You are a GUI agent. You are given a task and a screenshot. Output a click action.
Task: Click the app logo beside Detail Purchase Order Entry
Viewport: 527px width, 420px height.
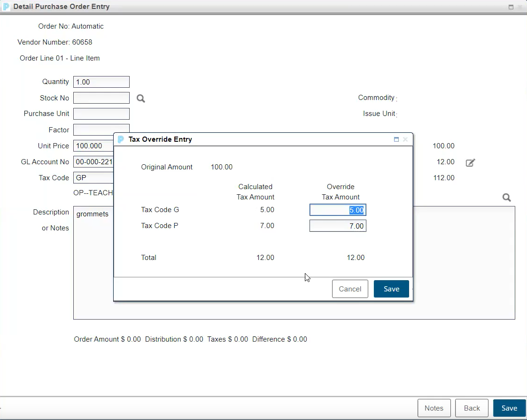6,7
